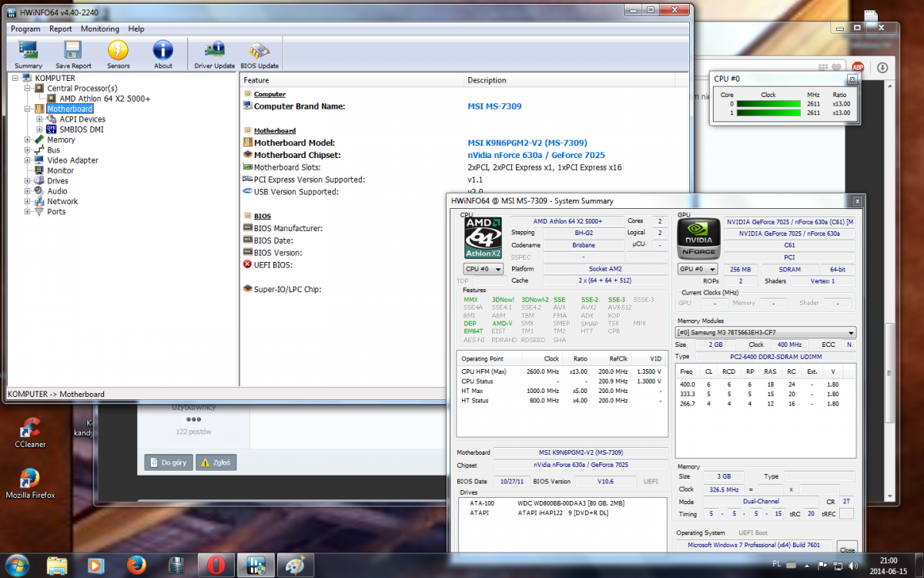This screenshot has height=578, width=924.
Task: Click the Feature column header
Action: point(351,80)
